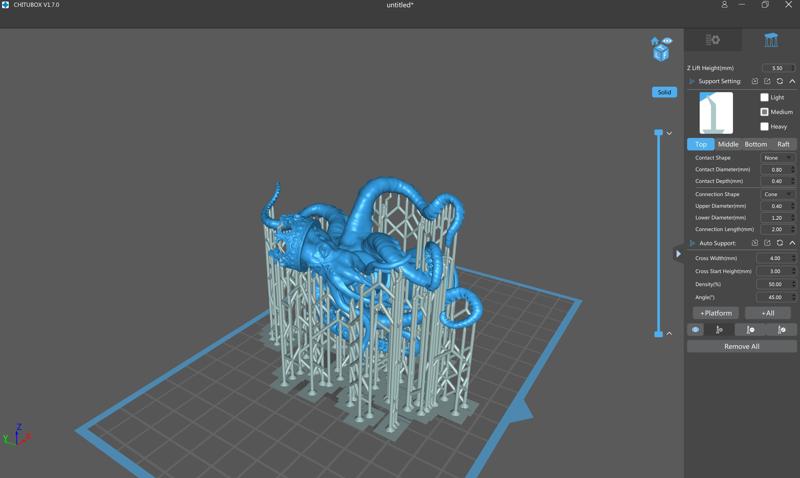Open the Contact Shape dropdown
This screenshot has width=800, height=478.
[778, 158]
